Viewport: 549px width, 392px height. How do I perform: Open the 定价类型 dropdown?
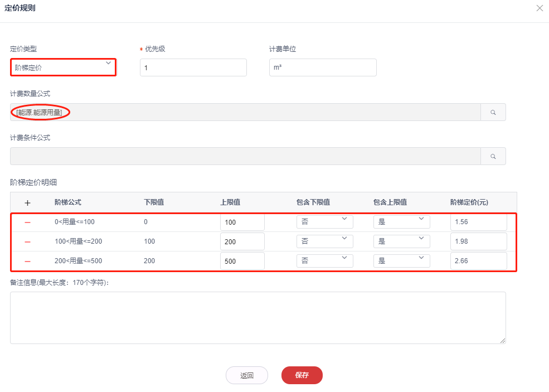pyautogui.click(x=63, y=67)
